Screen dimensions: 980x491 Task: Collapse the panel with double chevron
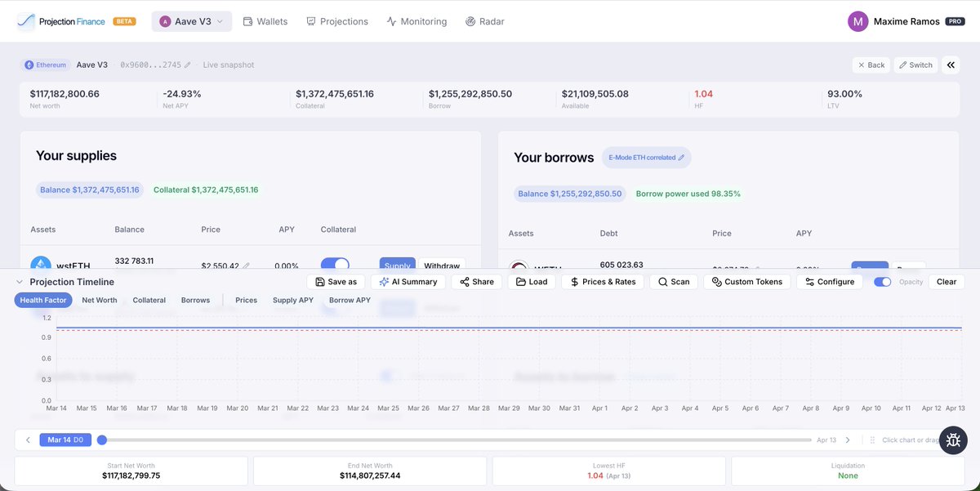click(951, 65)
